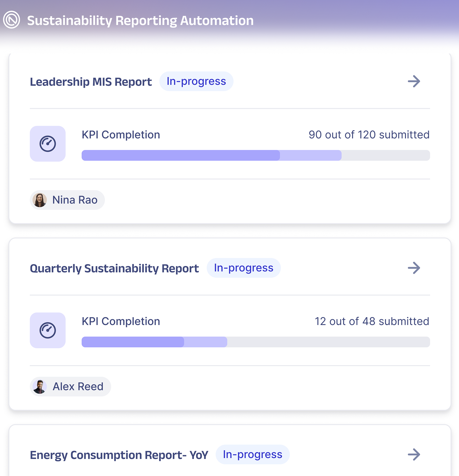Image resolution: width=459 pixels, height=476 pixels.
Task: Select the Alex Reed assignee chip
Action: pos(70,387)
